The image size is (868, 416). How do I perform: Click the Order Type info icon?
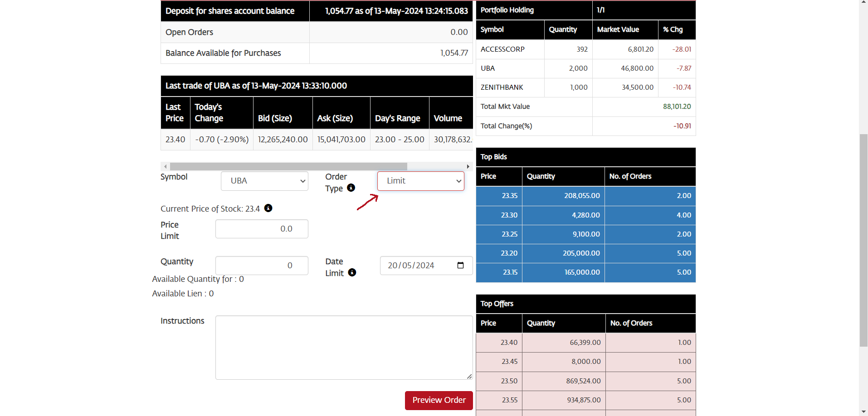pos(351,188)
